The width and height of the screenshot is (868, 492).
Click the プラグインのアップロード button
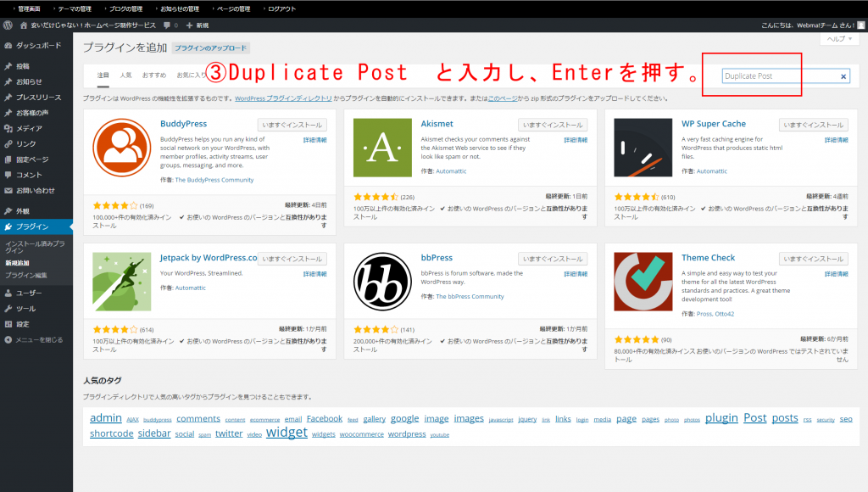(211, 48)
